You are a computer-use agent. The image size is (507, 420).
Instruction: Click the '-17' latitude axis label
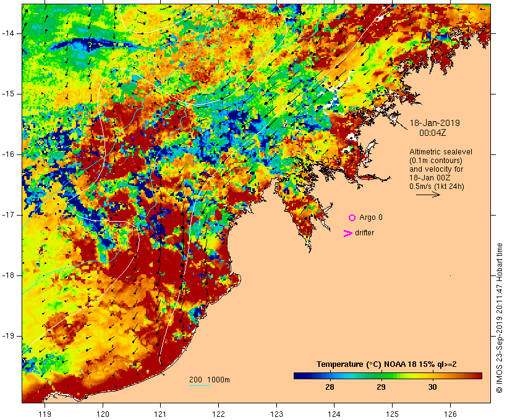[x=8, y=215]
